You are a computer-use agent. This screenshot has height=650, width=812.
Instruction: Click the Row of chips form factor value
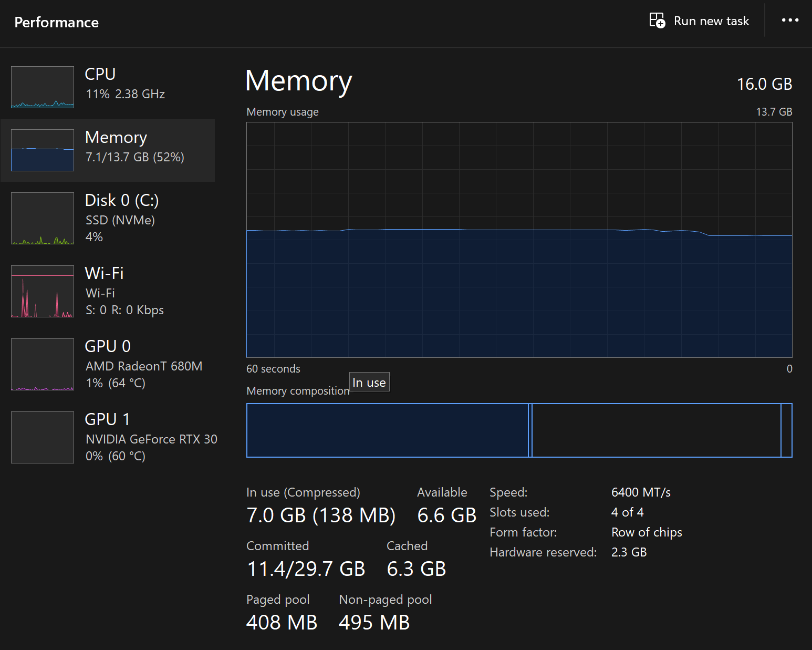(x=647, y=532)
